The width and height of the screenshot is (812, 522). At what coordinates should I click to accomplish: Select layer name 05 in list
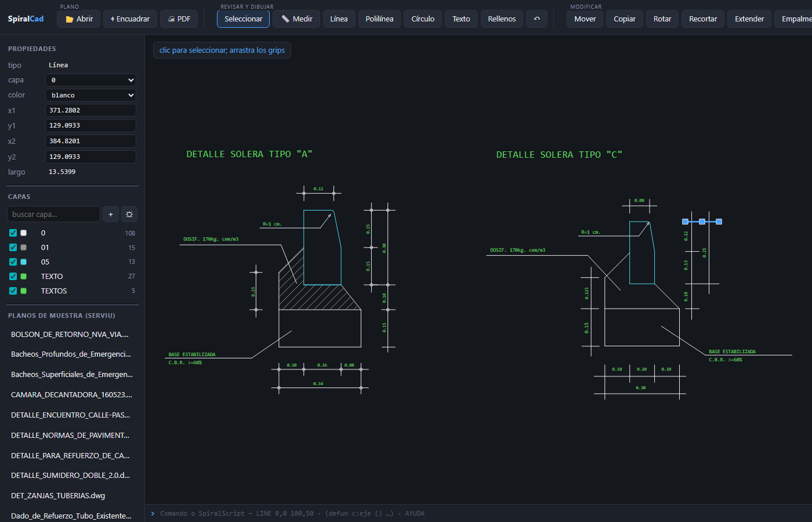click(x=45, y=262)
